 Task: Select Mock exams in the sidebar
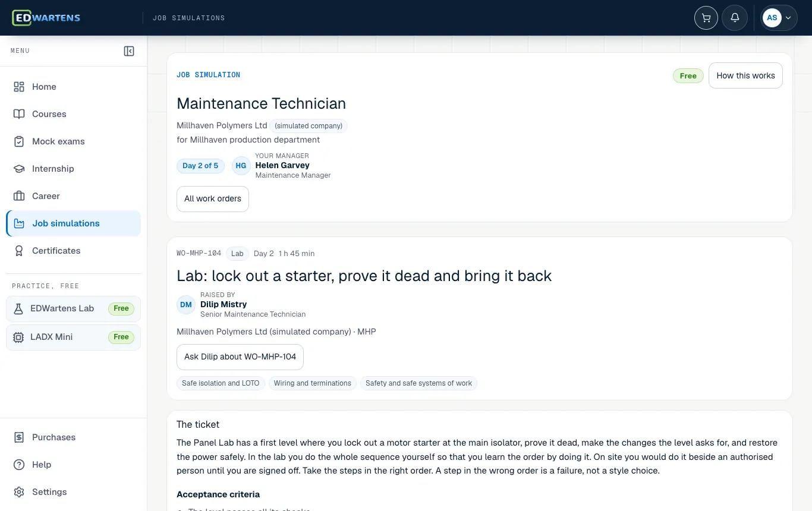74,141
